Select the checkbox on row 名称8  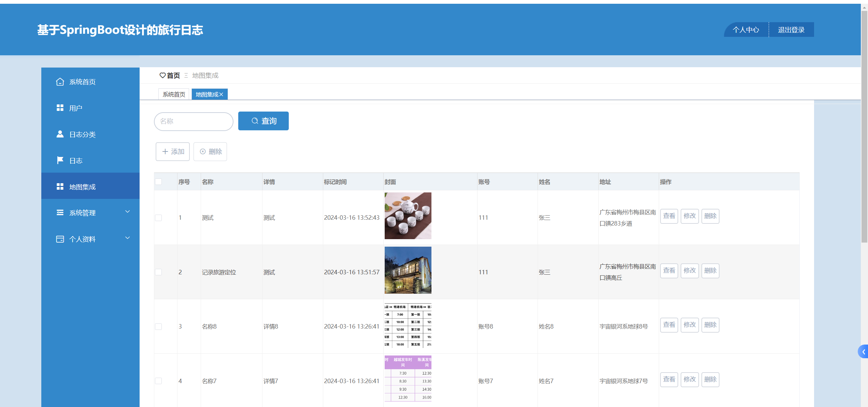coord(158,326)
